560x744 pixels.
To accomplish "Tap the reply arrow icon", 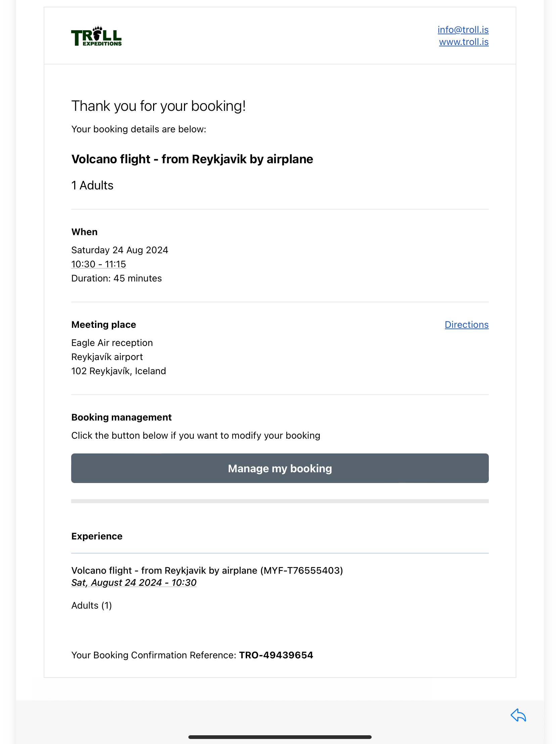I will click(x=518, y=715).
